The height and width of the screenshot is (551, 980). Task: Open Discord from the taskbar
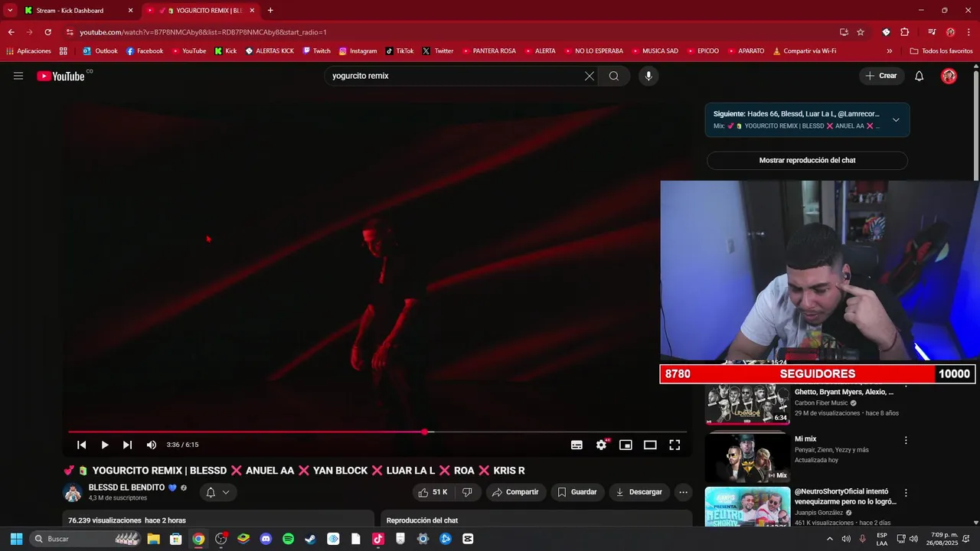click(x=266, y=539)
